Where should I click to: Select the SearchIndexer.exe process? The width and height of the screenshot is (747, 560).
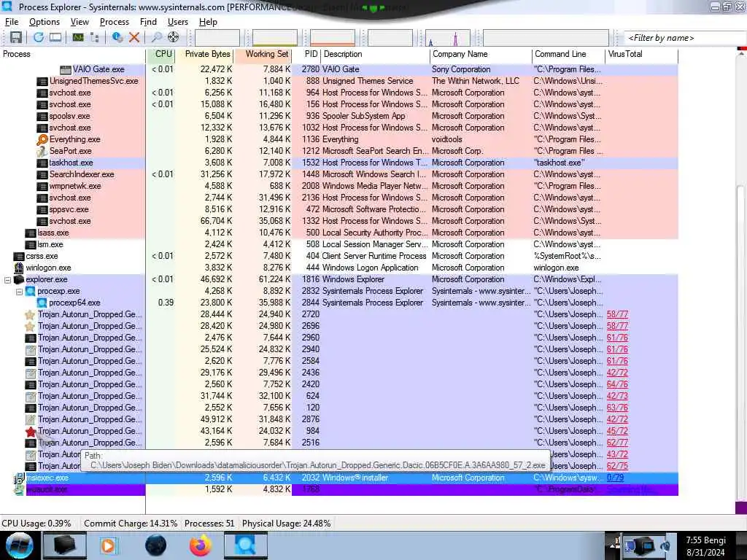tap(82, 174)
